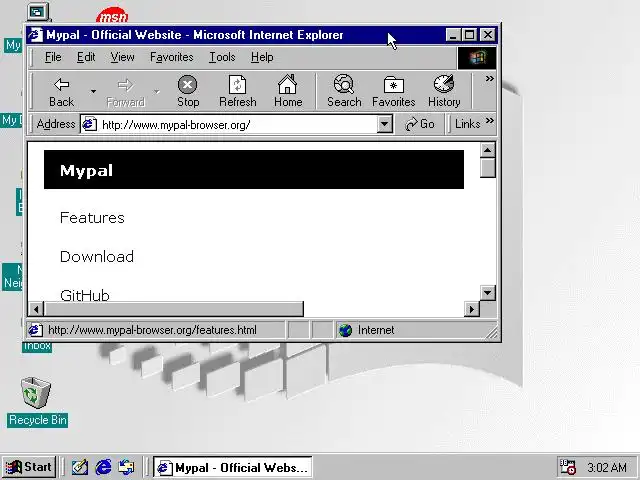
Task: Click the Recycle Bin label
Action: click(38, 420)
